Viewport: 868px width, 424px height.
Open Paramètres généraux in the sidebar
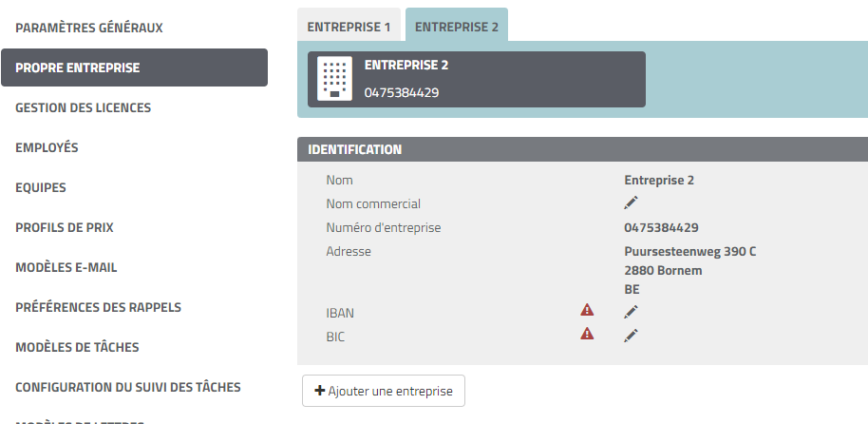89,28
